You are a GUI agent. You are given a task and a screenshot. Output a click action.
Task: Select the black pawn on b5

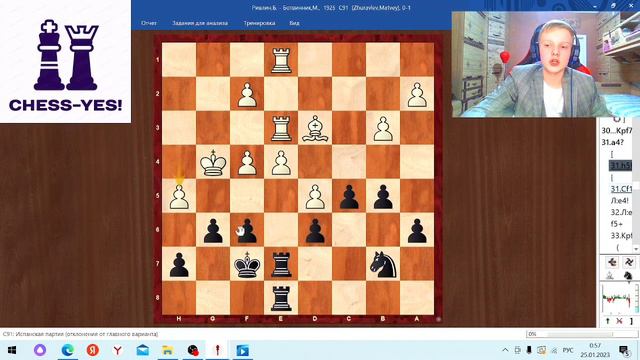pyautogui.click(x=383, y=197)
